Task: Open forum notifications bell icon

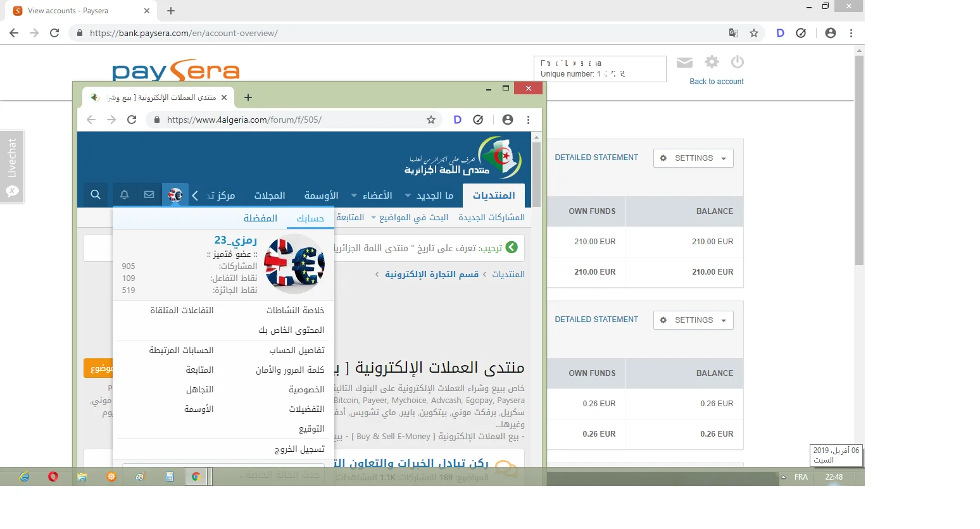Action: [x=124, y=195]
